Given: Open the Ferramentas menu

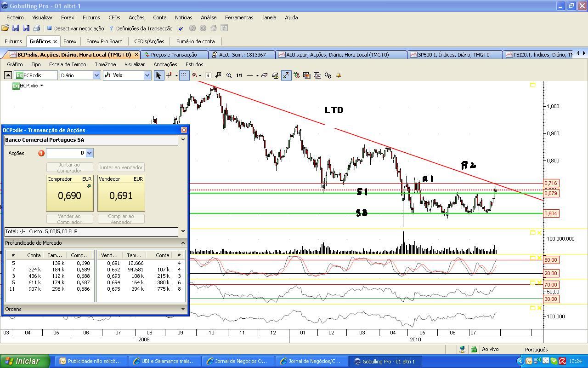Looking at the screenshot, I should (239, 17).
